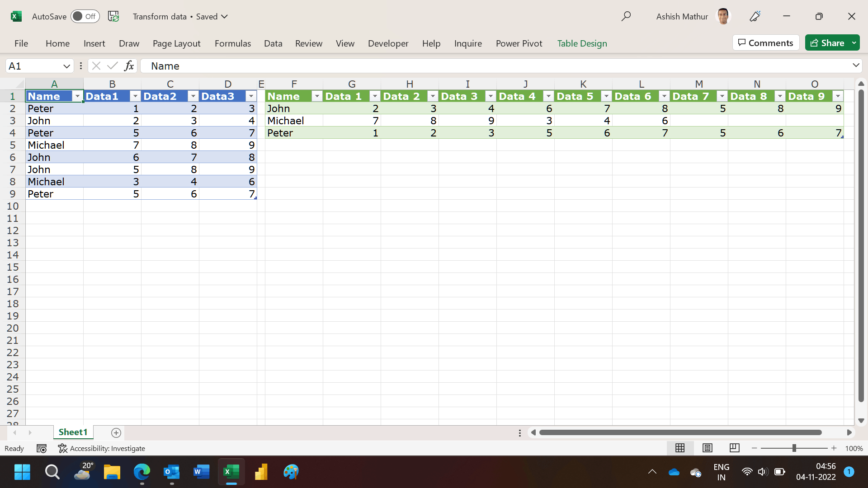Viewport: 868px width, 488px height.
Task: Open filter dropdown for Data3 column
Action: [251, 96]
